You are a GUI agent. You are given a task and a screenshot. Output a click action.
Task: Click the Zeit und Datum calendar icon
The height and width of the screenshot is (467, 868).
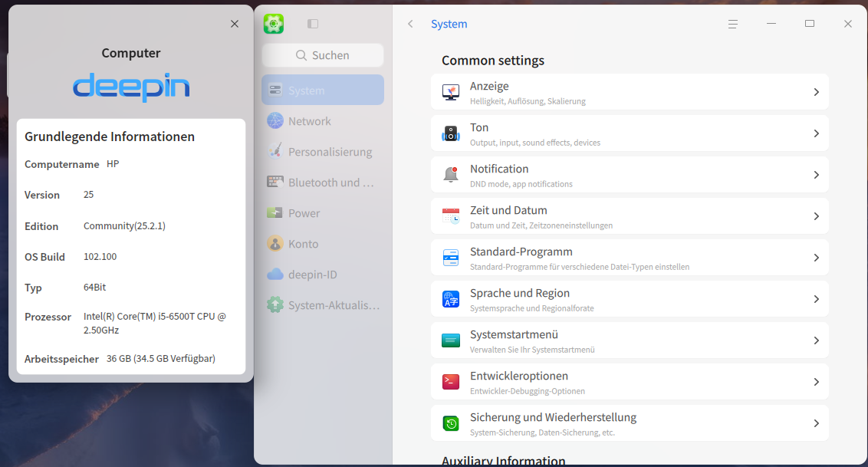tap(451, 216)
